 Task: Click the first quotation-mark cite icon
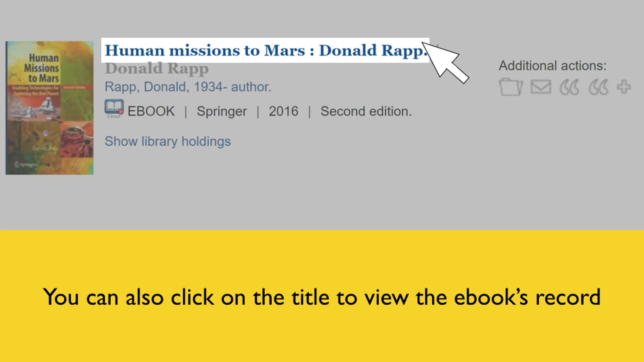pyautogui.click(x=570, y=87)
